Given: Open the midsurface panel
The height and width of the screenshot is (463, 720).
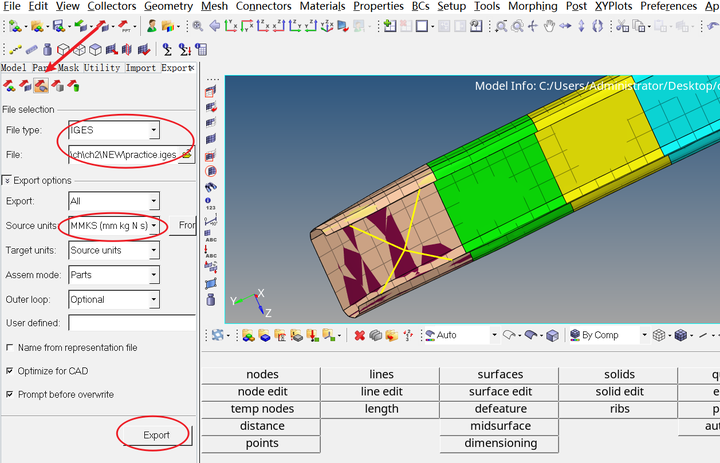Looking at the screenshot, I should pyautogui.click(x=500, y=426).
